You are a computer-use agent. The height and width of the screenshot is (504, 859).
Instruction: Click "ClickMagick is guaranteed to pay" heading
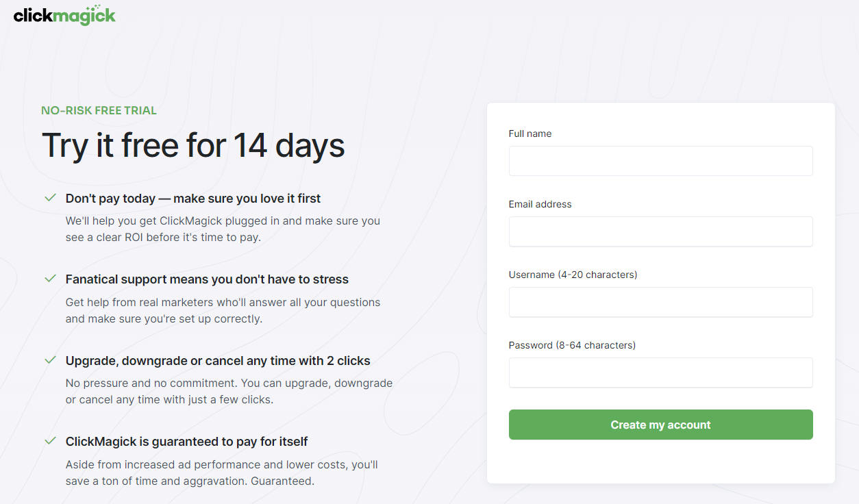coord(186,442)
